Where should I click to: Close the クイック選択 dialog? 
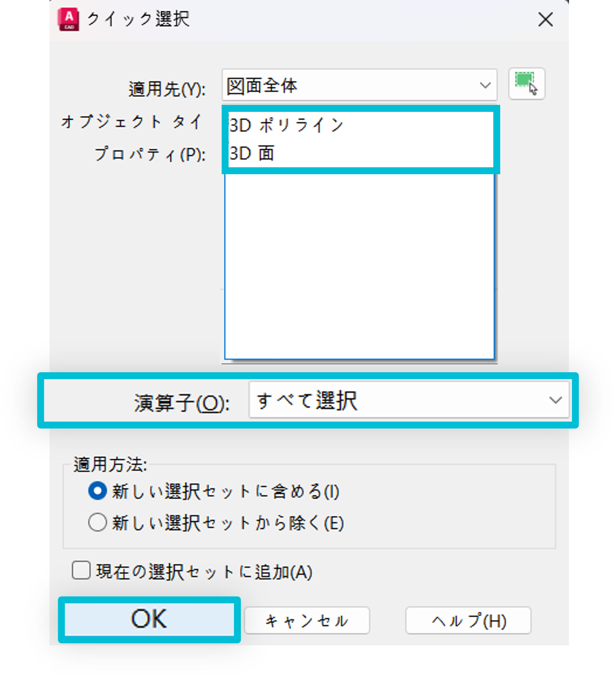click(x=546, y=20)
